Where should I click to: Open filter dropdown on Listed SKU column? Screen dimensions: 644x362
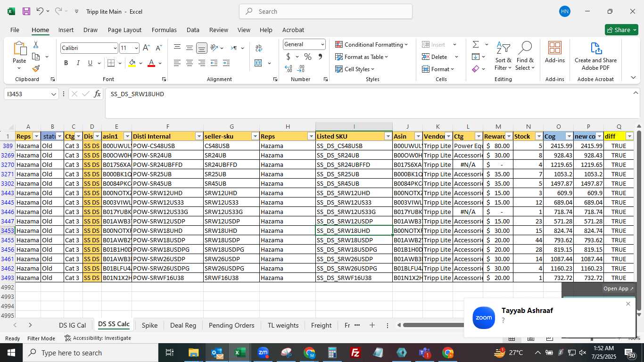pos(388,136)
